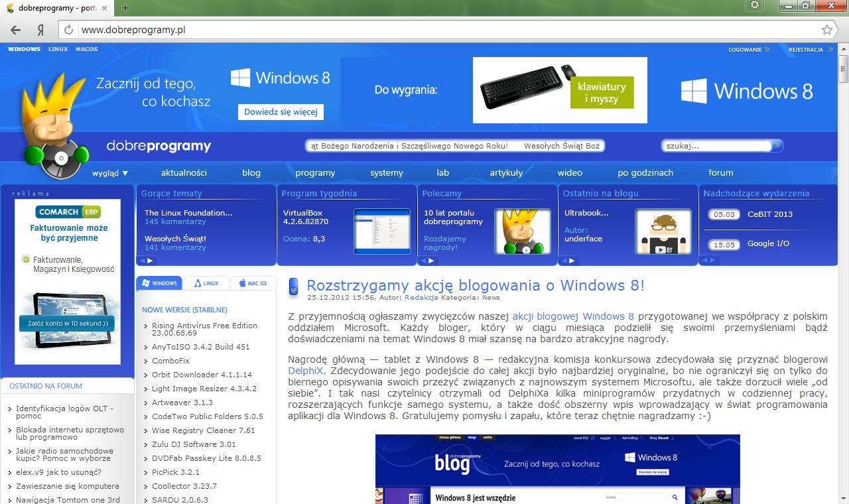Open the blog author avatar thumbnail

pos(663,231)
